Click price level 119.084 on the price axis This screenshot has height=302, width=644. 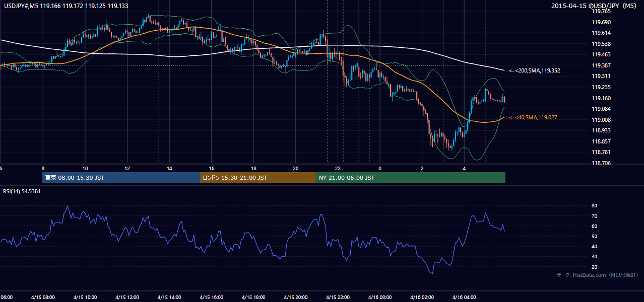click(x=601, y=109)
